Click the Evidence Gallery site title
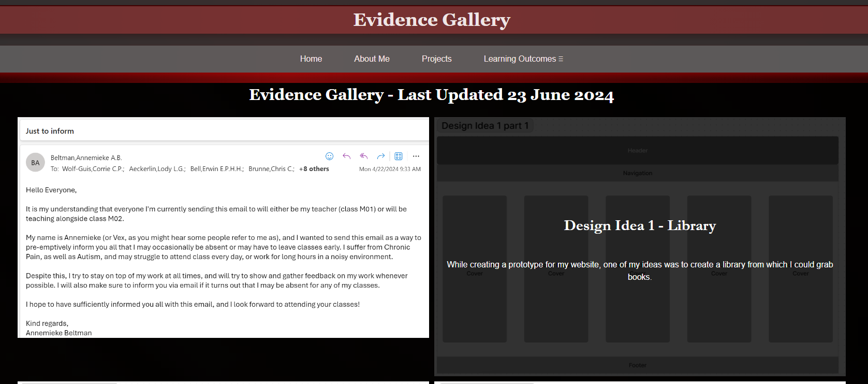 [432, 20]
